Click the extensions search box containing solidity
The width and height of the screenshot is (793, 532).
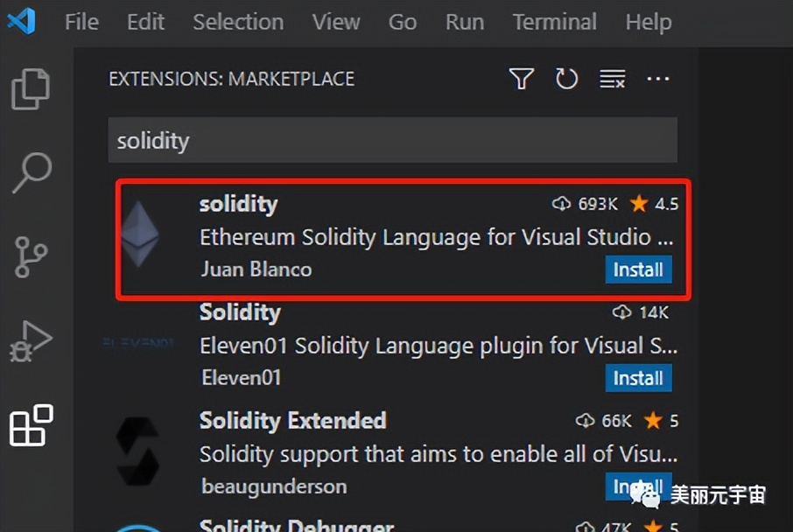point(392,141)
